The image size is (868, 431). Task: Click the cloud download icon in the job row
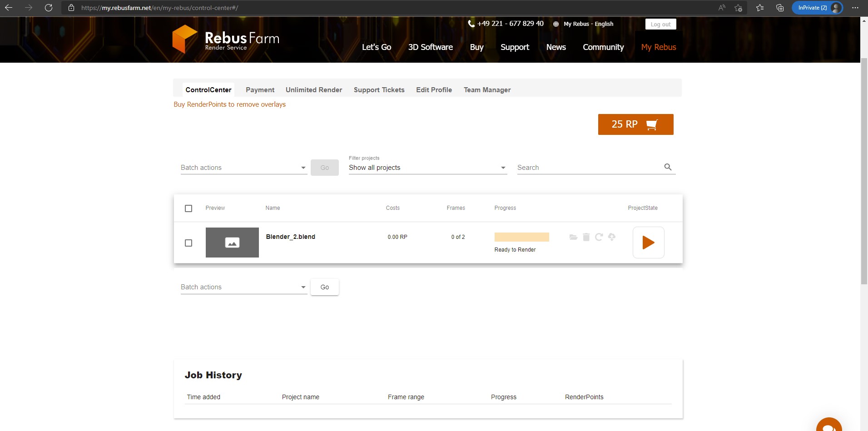tap(612, 237)
